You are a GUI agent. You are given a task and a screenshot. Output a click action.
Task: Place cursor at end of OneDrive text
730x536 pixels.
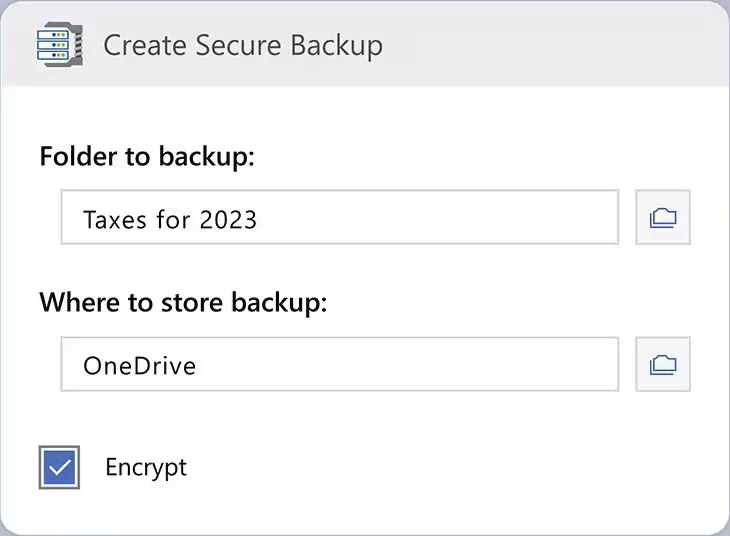[x=197, y=366]
